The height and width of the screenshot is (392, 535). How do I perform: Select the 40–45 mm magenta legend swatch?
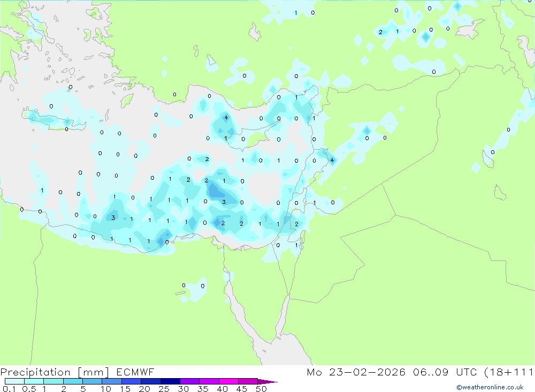pyautogui.click(x=228, y=381)
